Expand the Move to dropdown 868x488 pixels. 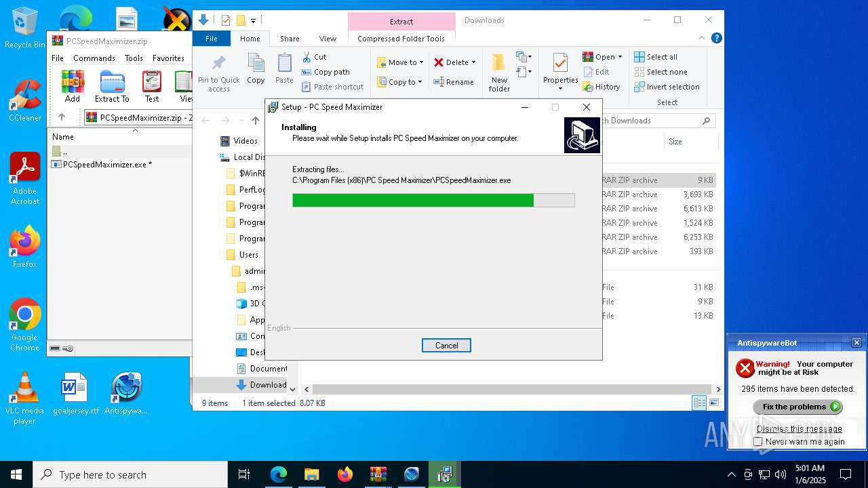click(x=421, y=62)
